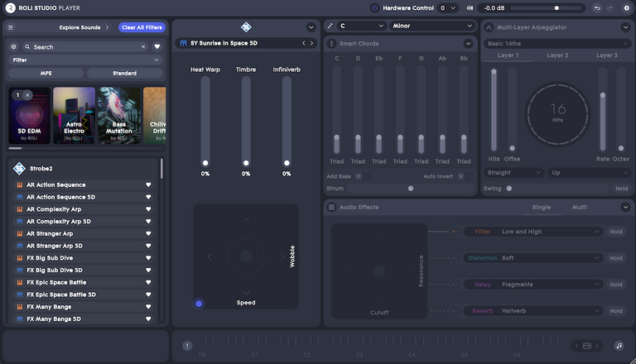Open the root key C dropdown
Screen dimensions: 636x364
361,26
